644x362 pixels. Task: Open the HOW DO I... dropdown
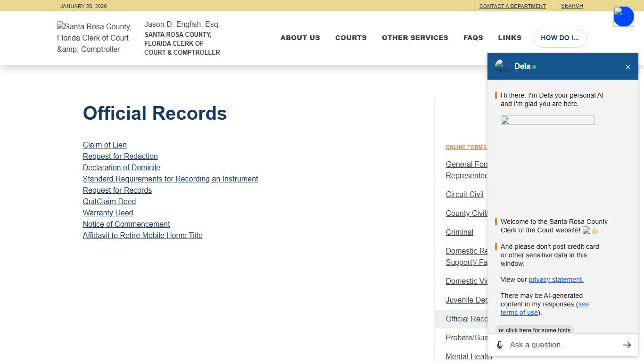click(560, 38)
